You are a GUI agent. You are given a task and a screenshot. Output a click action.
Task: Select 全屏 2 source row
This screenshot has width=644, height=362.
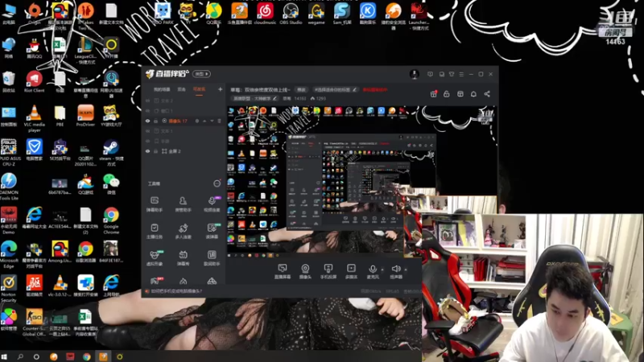point(184,151)
